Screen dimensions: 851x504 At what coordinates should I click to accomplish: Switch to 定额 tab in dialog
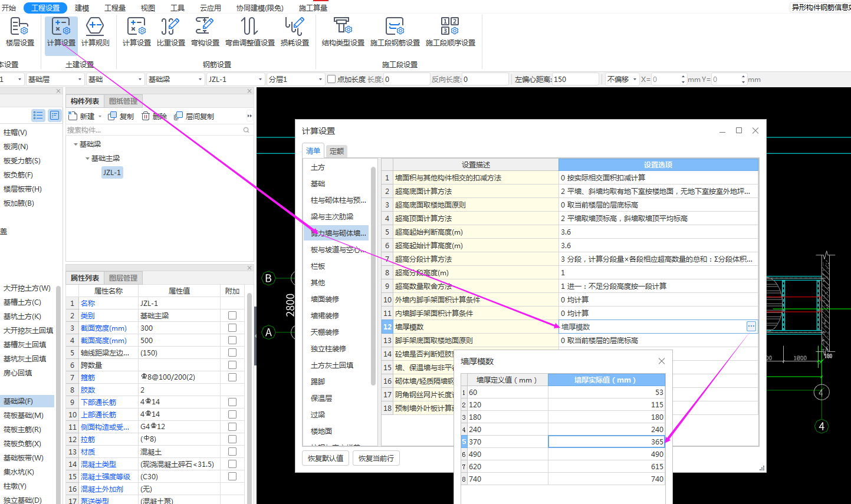[337, 151]
